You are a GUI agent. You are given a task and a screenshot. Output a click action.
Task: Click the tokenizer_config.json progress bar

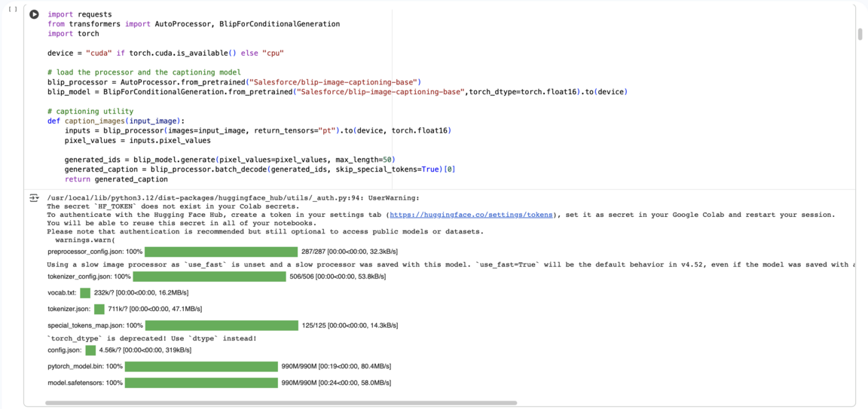coord(209,276)
